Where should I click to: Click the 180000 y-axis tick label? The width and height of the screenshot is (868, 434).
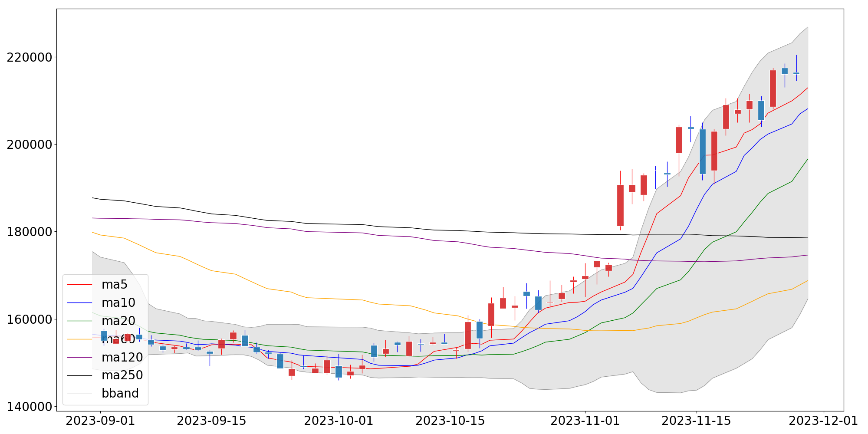[x=30, y=232]
